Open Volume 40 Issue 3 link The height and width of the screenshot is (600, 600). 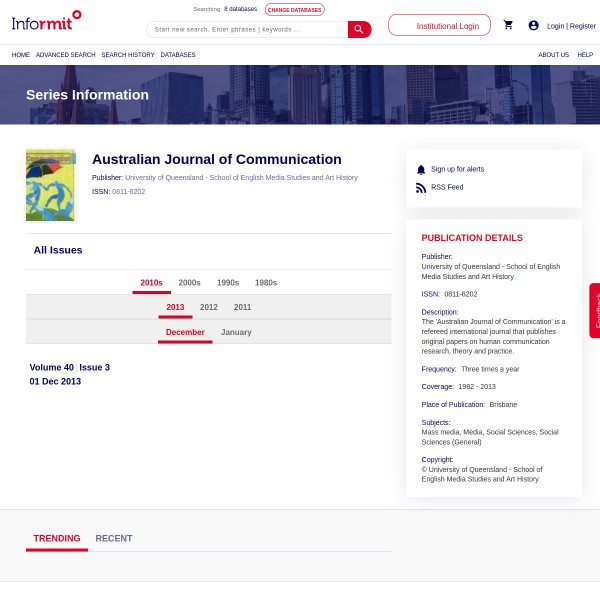(x=69, y=367)
